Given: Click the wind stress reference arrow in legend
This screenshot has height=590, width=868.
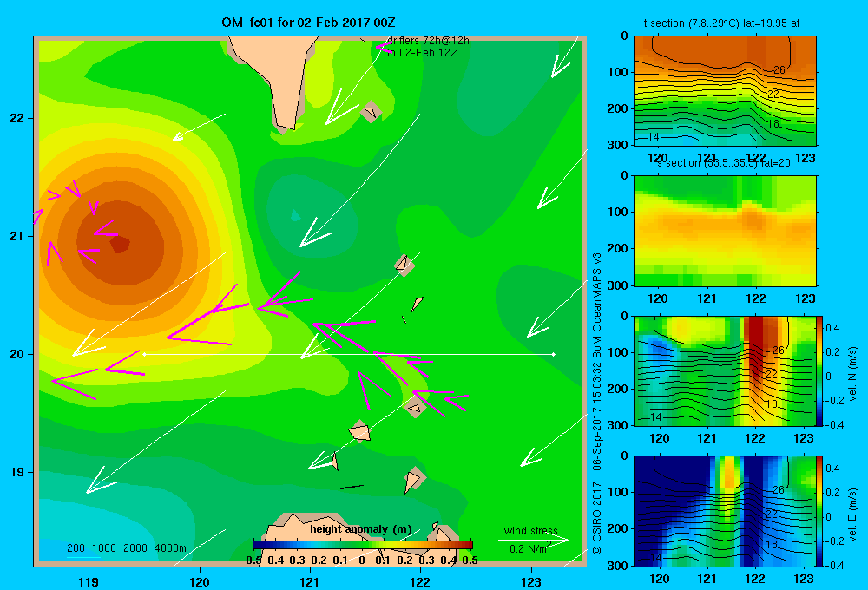Looking at the screenshot, I should click(x=533, y=540).
